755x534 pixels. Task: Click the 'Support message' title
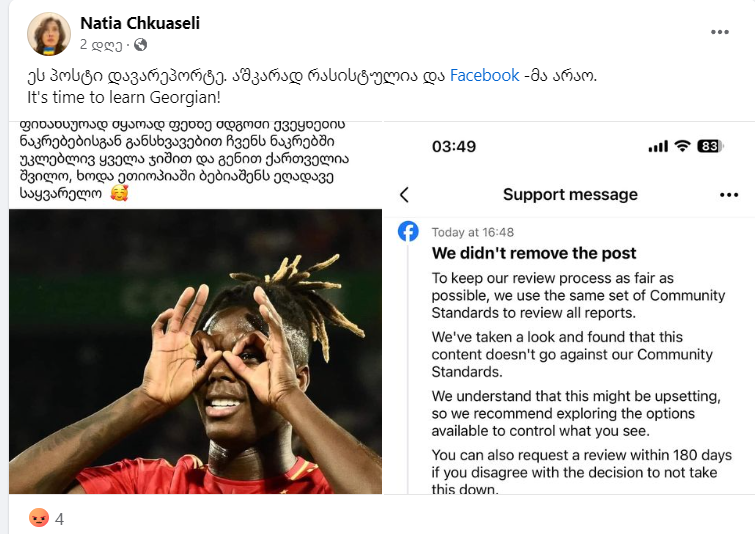(570, 195)
